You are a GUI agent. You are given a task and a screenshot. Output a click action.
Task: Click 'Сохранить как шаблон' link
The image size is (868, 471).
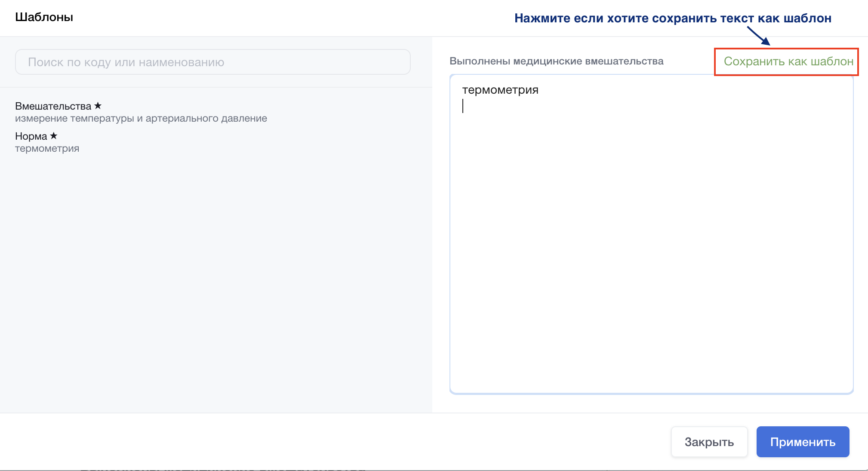[788, 61]
